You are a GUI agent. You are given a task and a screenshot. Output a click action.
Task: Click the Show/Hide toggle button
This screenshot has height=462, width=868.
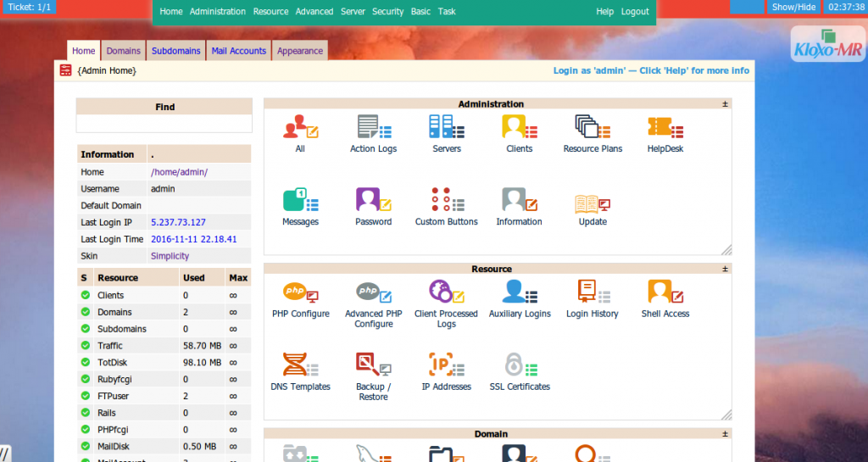point(793,7)
